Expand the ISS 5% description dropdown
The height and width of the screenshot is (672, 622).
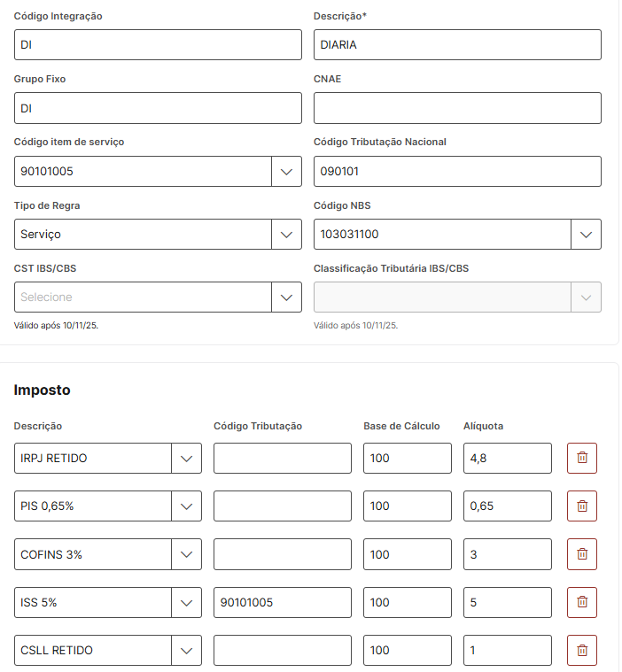[186, 602]
